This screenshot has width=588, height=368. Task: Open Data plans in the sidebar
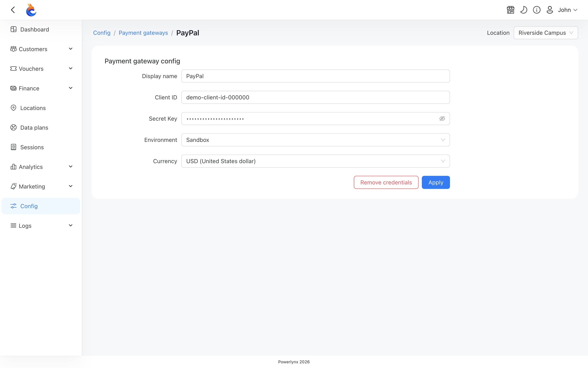coord(41,128)
